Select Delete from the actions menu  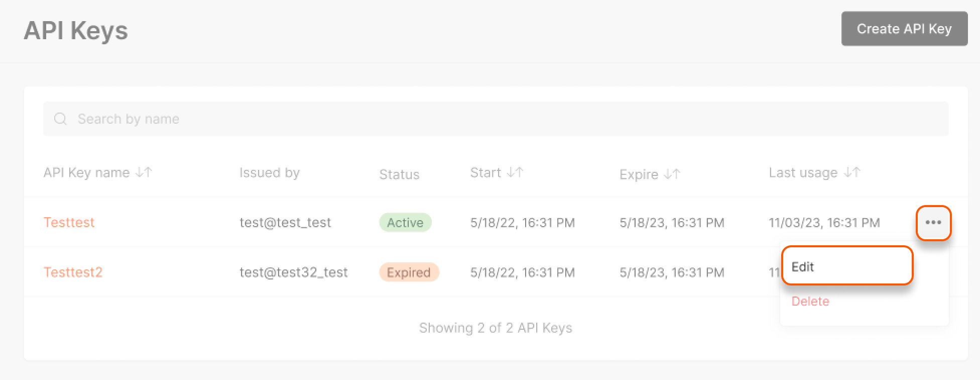(810, 301)
